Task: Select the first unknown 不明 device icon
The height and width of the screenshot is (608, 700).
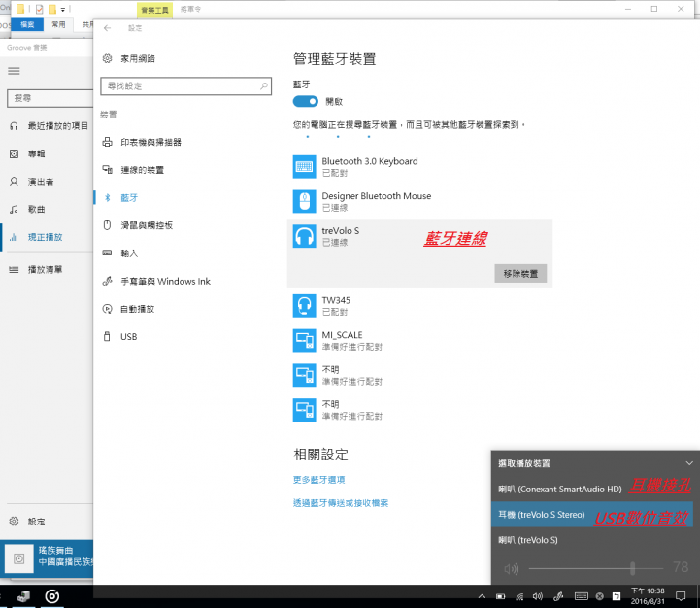Action: (305, 375)
